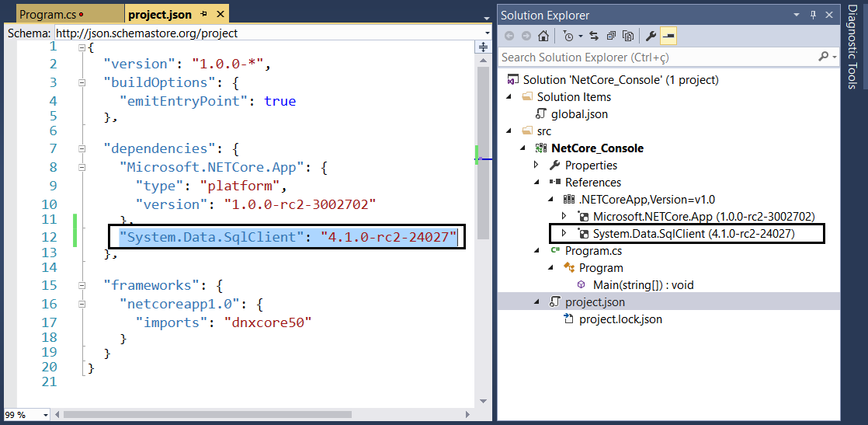Open the Diagnostic Tools side tab
This screenshot has height=425, width=868.
click(x=852, y=47)
